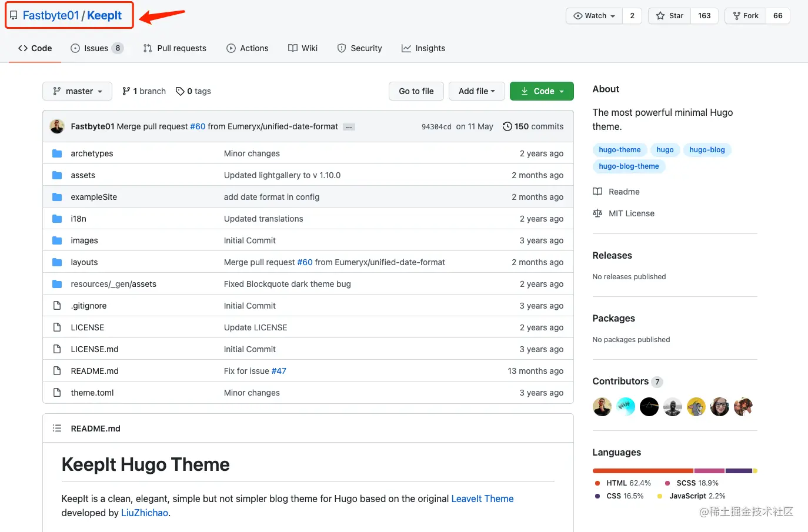Viewport: 808px width, 532px height.
Task: Click the assets folder icon
Action: click(57, 175)
